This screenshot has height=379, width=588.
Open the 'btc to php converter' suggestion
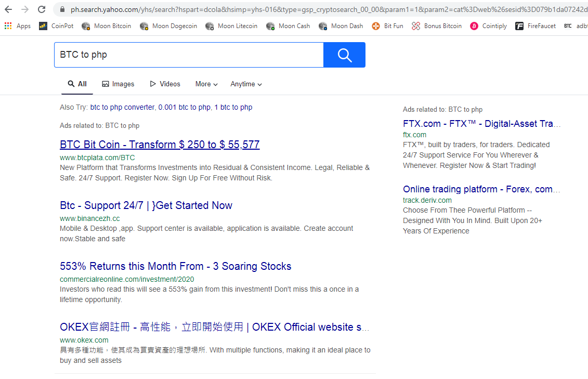122,107
